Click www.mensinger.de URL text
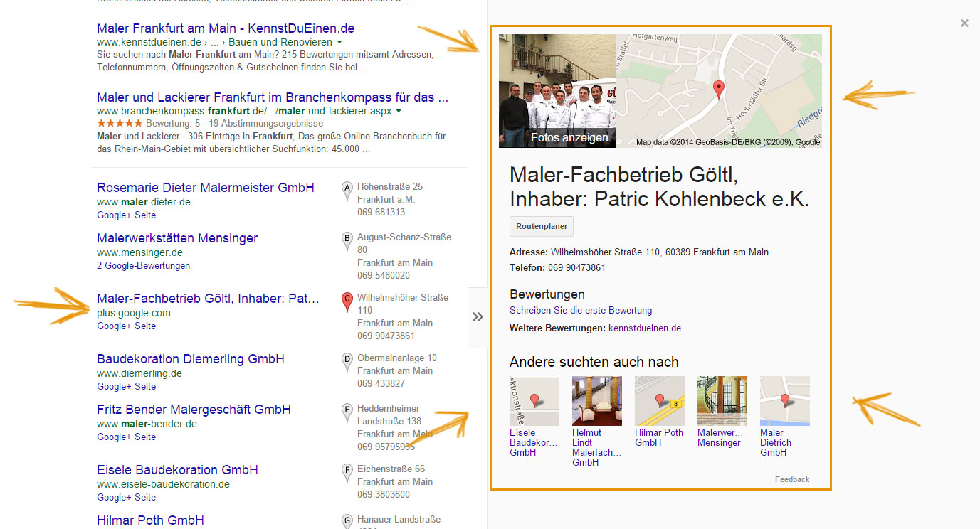Screen dimensions: 980x529 pos(139,252)
